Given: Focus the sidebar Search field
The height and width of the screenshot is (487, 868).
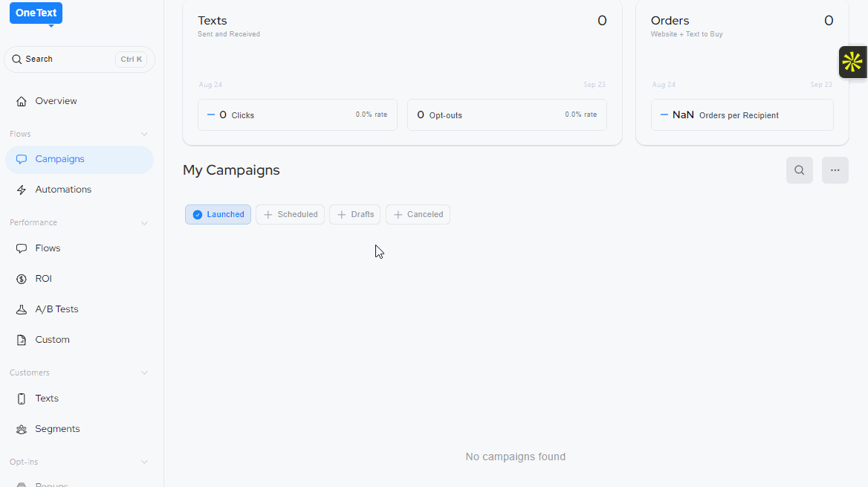Looking at the screenshot, I should (80, 59).
